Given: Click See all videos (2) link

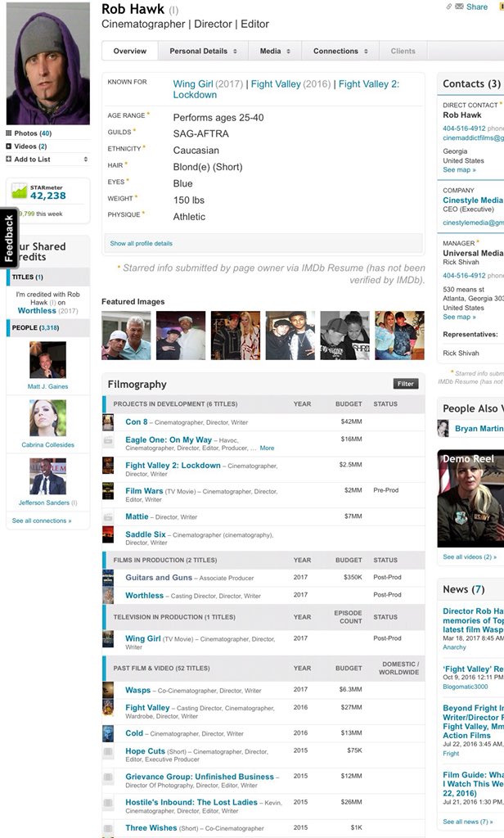Looking at the screenshot, I should (x=470, y=556).
